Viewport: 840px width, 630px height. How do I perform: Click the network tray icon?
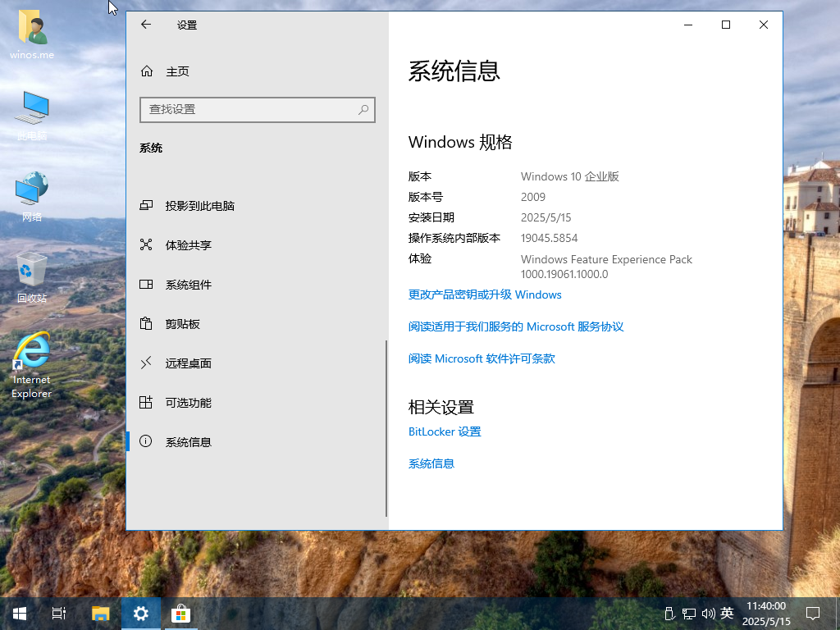689,614
